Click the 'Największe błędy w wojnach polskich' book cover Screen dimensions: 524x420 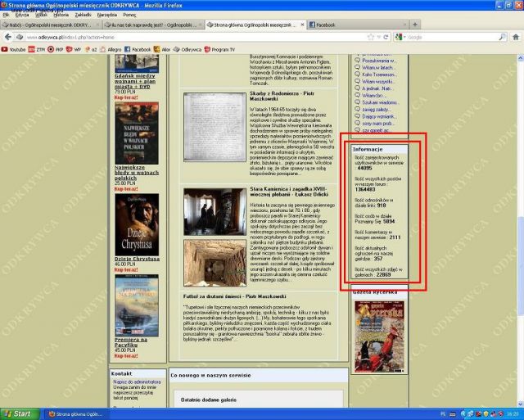[137, 133]
